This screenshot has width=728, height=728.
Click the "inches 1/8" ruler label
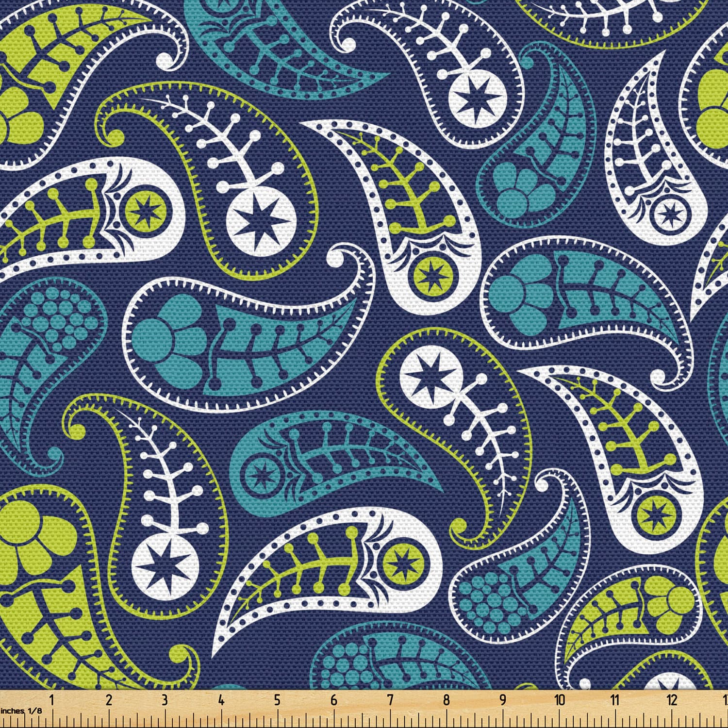coord(21,711)
